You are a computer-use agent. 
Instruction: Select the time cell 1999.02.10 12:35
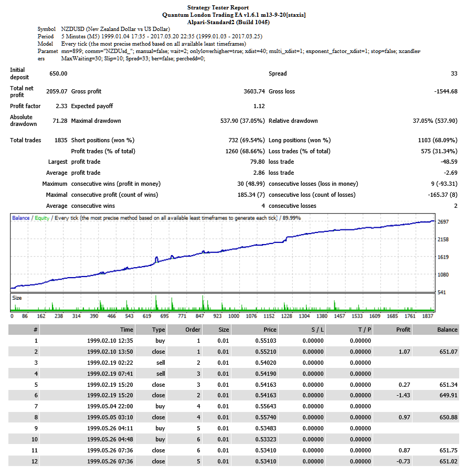(x=110, y=341)
